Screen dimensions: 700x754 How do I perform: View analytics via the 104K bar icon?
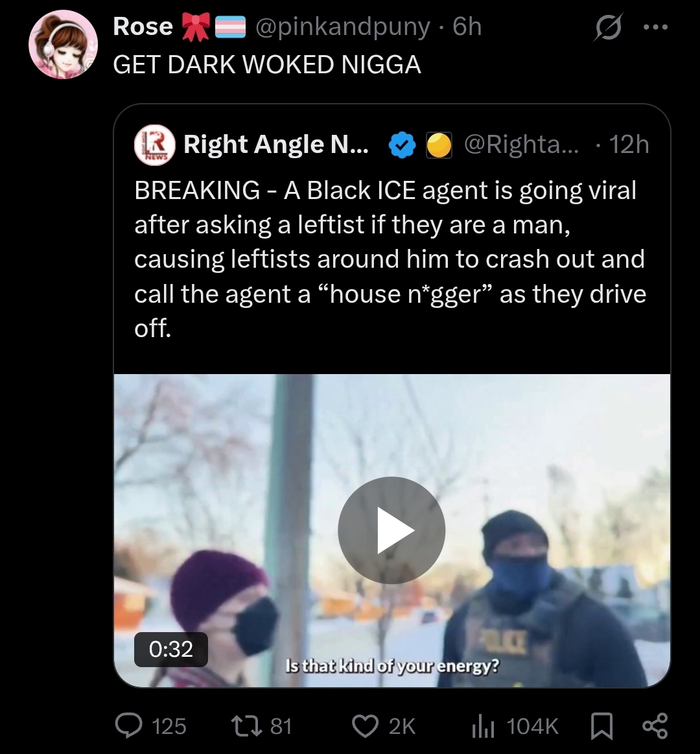click(x=483, y=725)
